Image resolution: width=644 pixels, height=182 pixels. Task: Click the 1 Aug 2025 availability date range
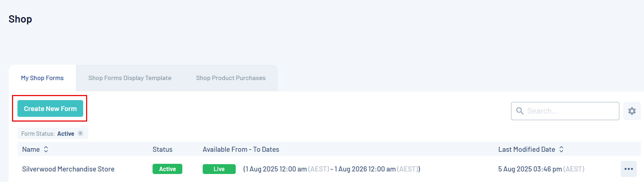(331, 169)
